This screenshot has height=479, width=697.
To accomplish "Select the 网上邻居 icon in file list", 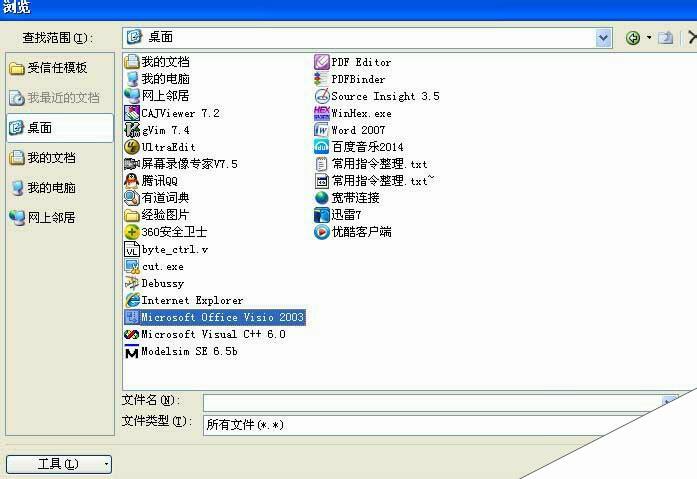I will tap(132, 96).
